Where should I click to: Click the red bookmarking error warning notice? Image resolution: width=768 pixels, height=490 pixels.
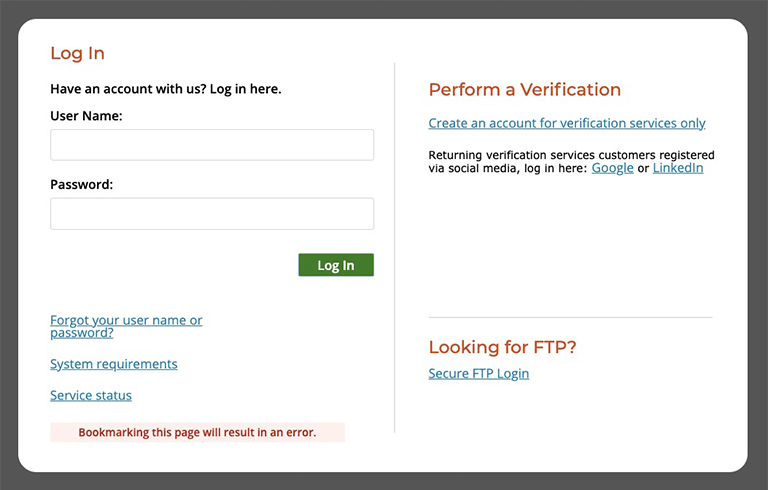click(x=197, y=433)
